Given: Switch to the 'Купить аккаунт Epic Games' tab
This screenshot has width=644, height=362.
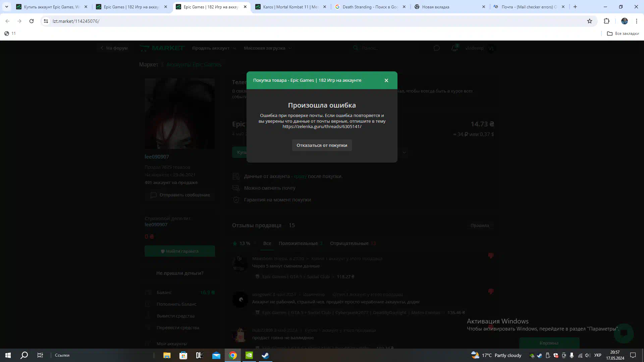Looking at the screenshot, I should 52,7.
